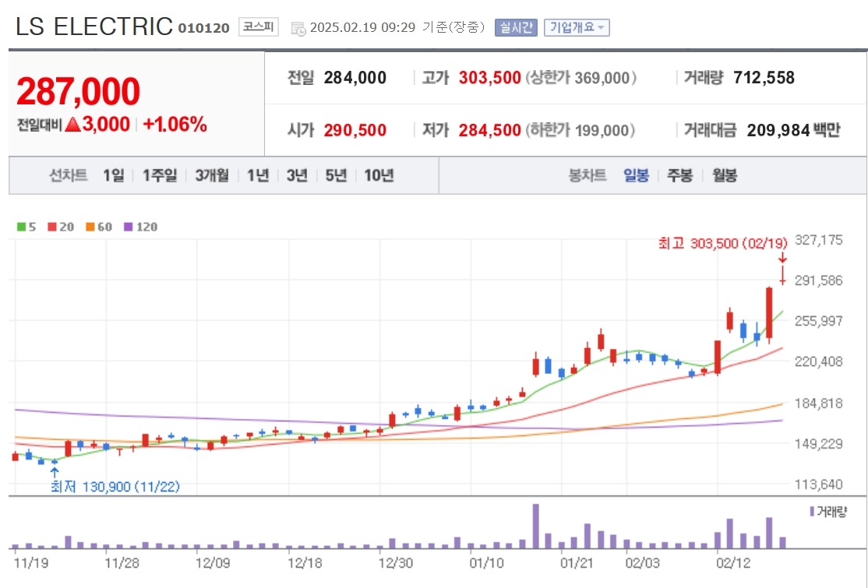This screenshot has height=588, width=868.
Task: Select the 5년 line chart tab
Action: (x=336, y=175)
